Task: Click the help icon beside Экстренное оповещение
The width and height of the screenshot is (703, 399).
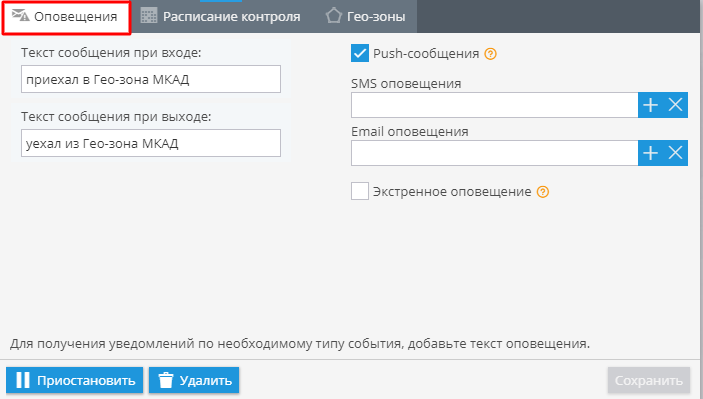Action: click(542, 192)
